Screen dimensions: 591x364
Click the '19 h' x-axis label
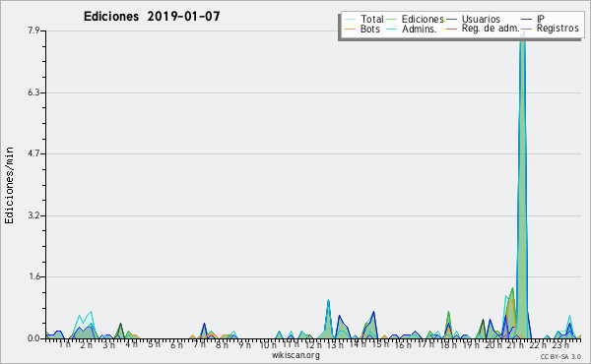click(x=470, y=344)
